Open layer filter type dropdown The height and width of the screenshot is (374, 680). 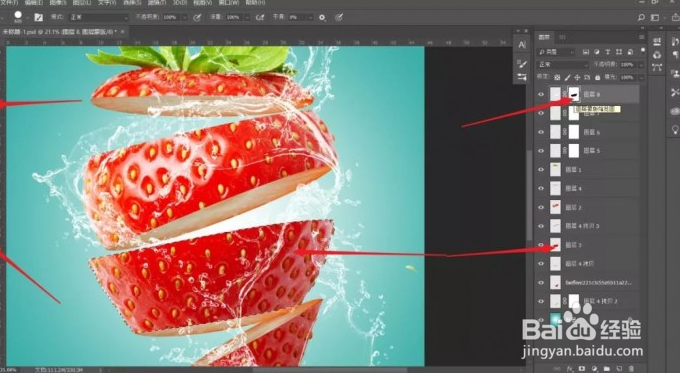(556, 52)
